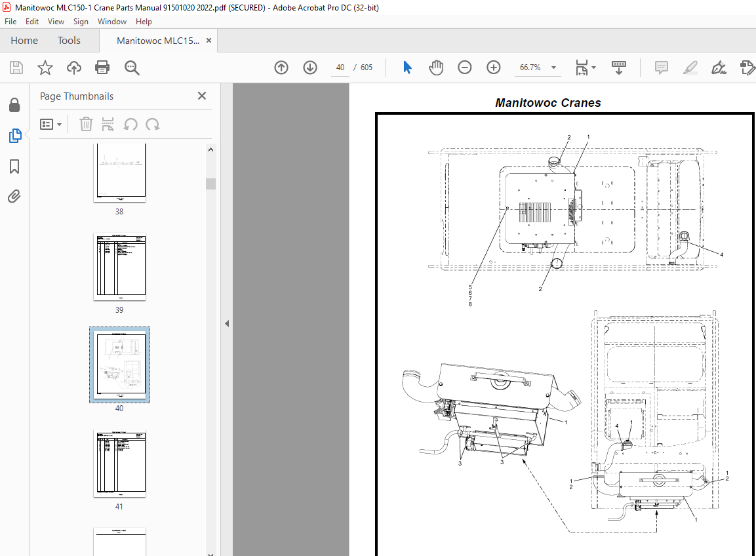Zoom out with the minus button

[465, 68]
